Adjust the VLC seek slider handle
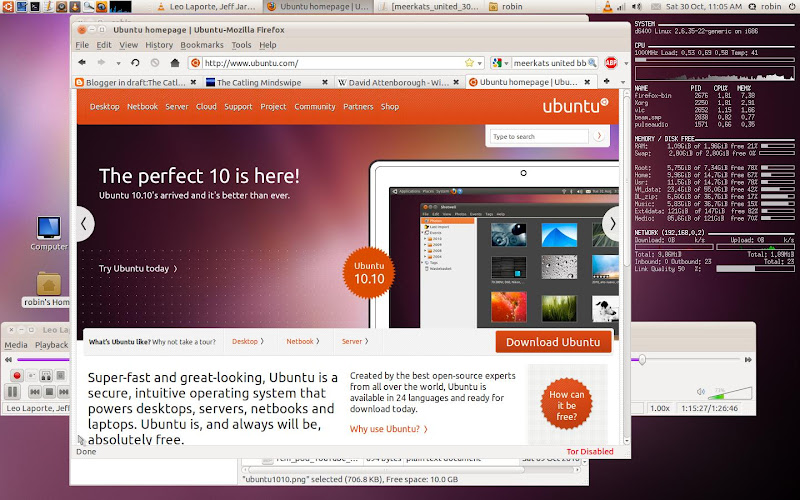800x500 pixels. 642,360
